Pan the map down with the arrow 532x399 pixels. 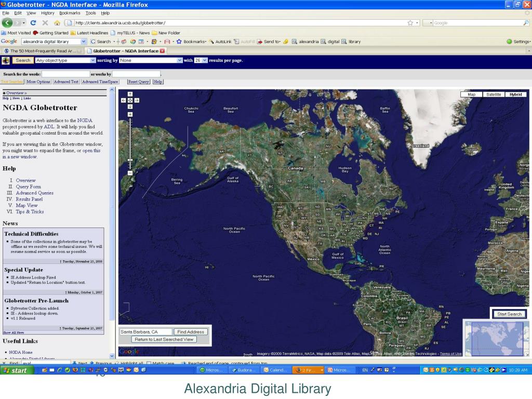130,107
